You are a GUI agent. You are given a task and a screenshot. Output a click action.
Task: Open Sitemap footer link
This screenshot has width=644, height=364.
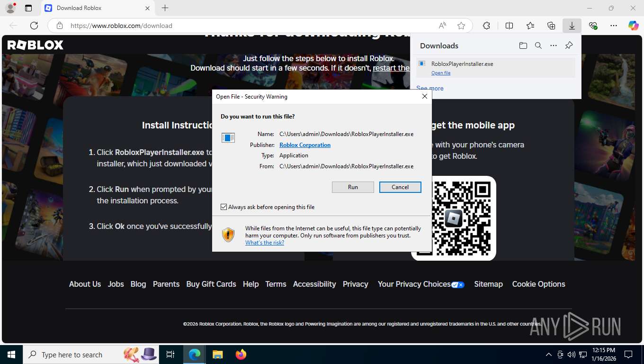488,284
